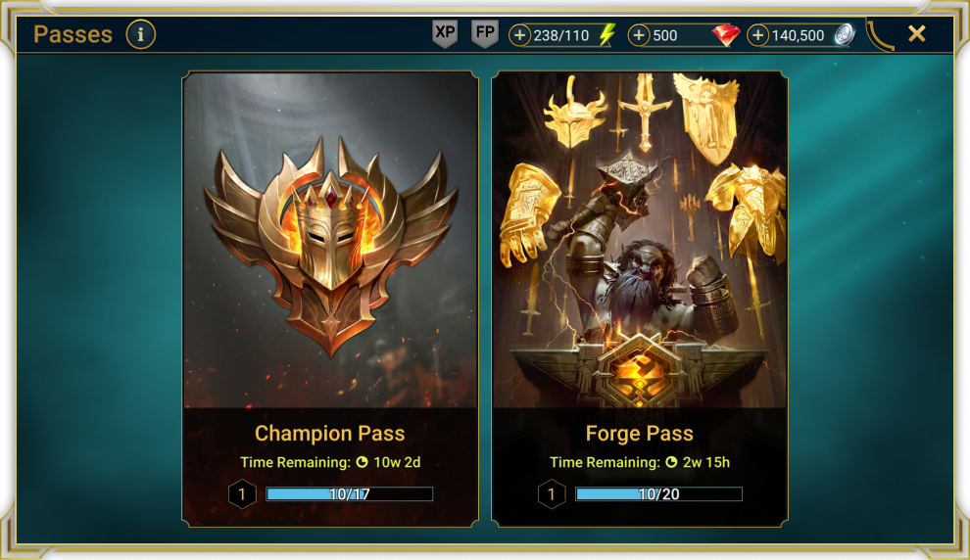Image resolution: width=970 pixels, height=560 pixels.
Task: Open the Champion Pass card
Action: click(x=330, y=300)
